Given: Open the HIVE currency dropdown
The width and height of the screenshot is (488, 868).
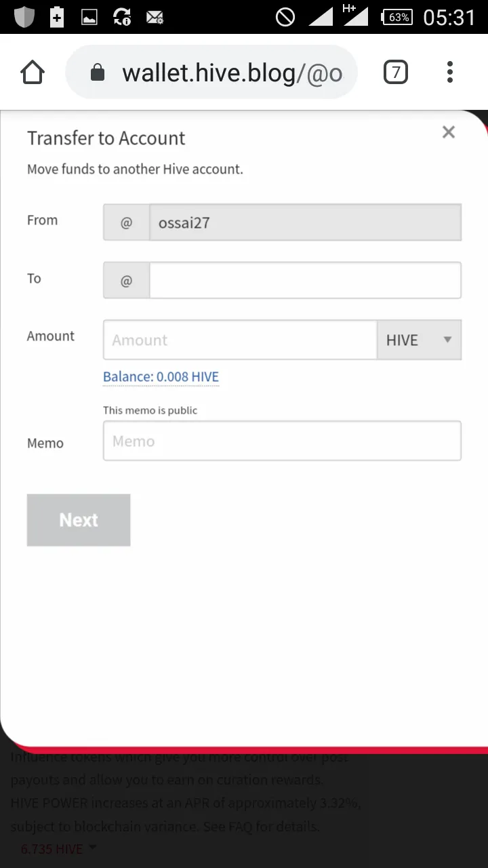Looking at the screenshot, I should (419, 340).
